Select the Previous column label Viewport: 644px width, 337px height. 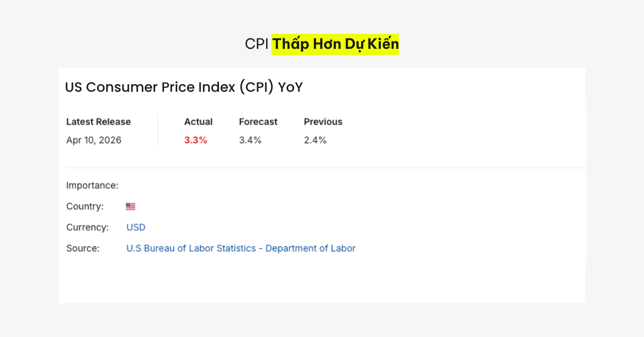323,122
